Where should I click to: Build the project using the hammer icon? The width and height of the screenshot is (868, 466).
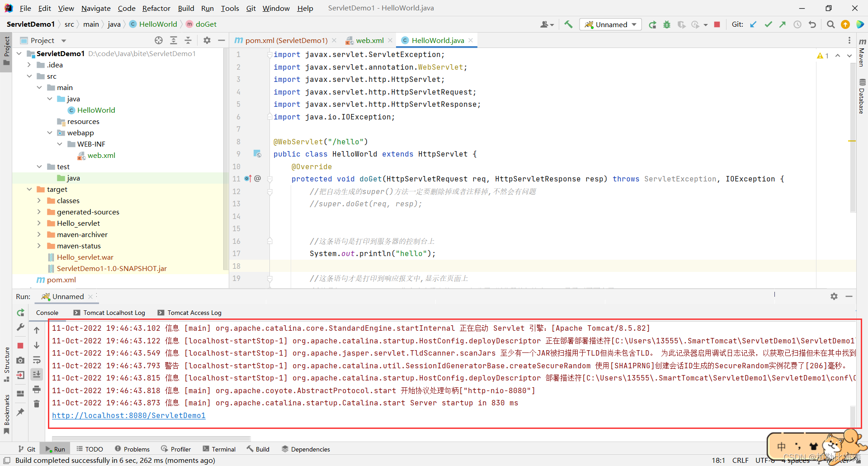coord(568,24)
